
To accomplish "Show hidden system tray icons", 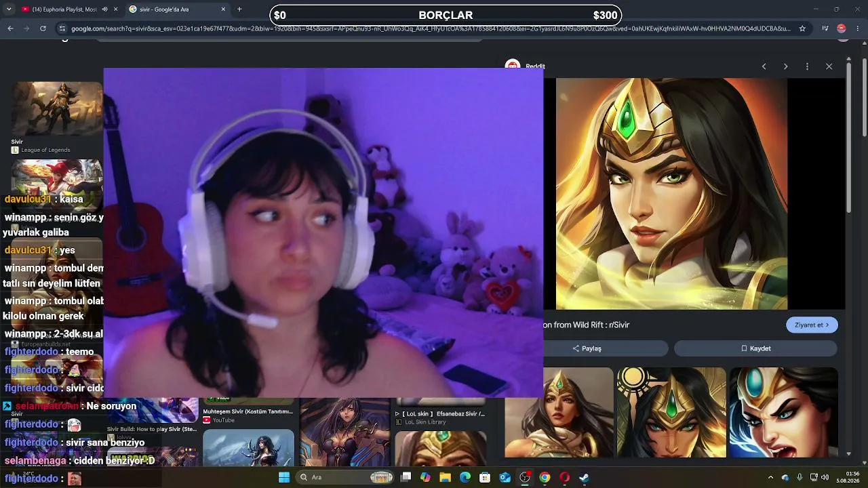I will coord(770,477).
